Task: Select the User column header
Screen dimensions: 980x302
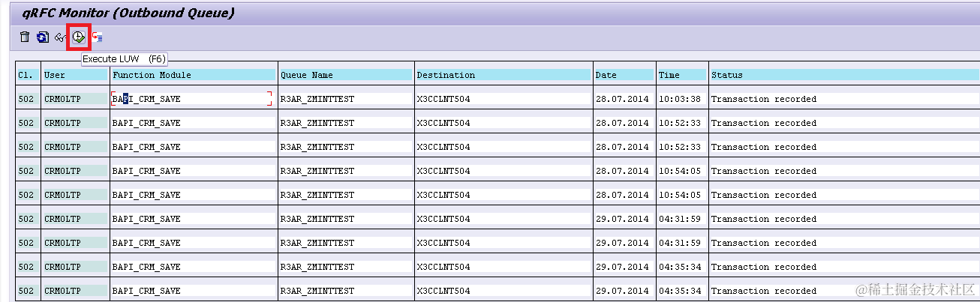Action: tap(75, 75)
